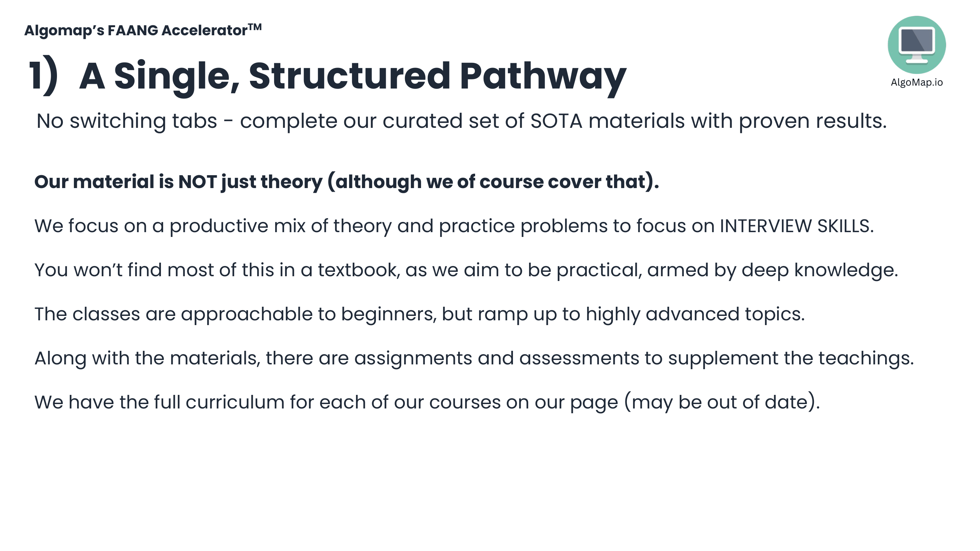The height and width of the screenshot is (551, 980).
Task: Click the "We have the full curriculum" line
Action: [427, 402]
